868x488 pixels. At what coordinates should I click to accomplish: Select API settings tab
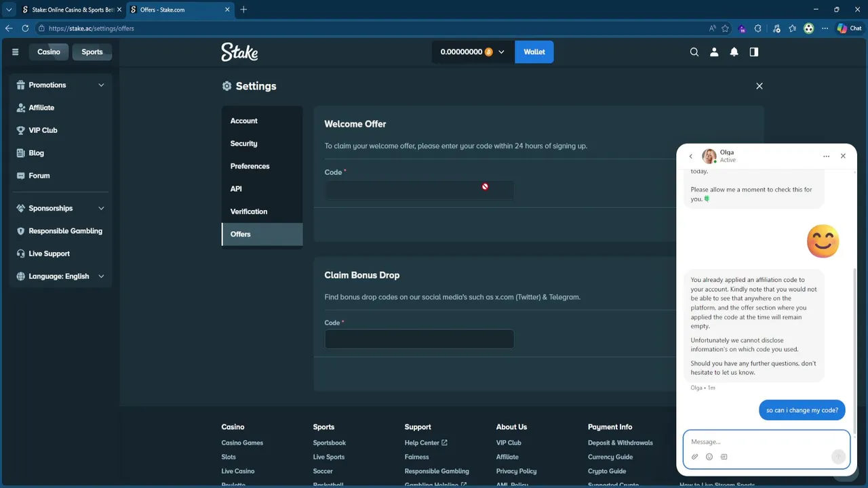coord(262,189)
